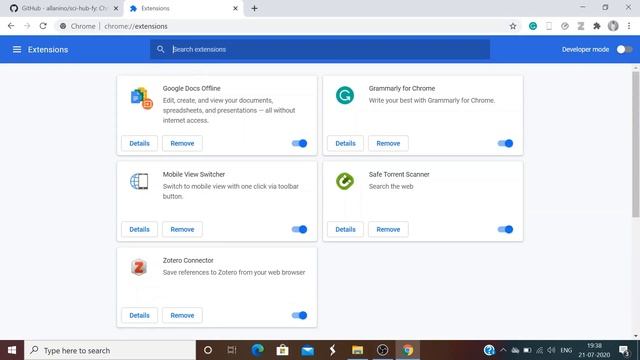The image size is (640, 360).
Task: Click the Safe Torrent Scanner icon
Action: coord(345,181)
